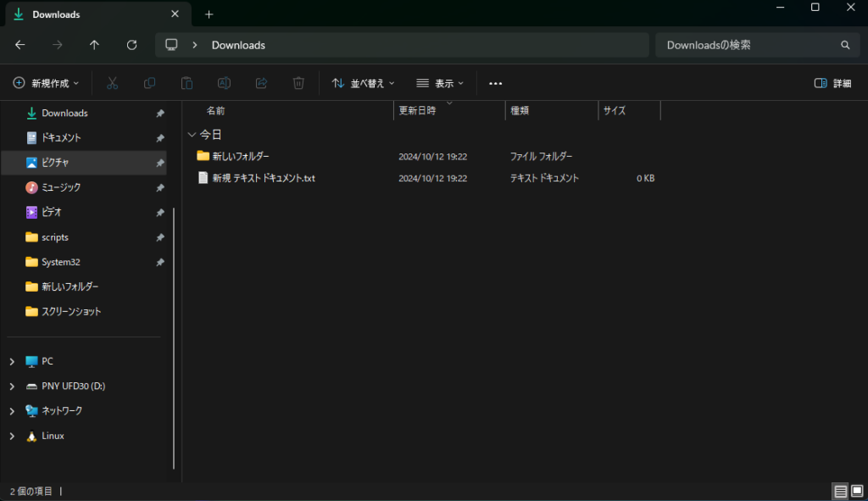Click the Paste clipboard icon

coord(186,83)
